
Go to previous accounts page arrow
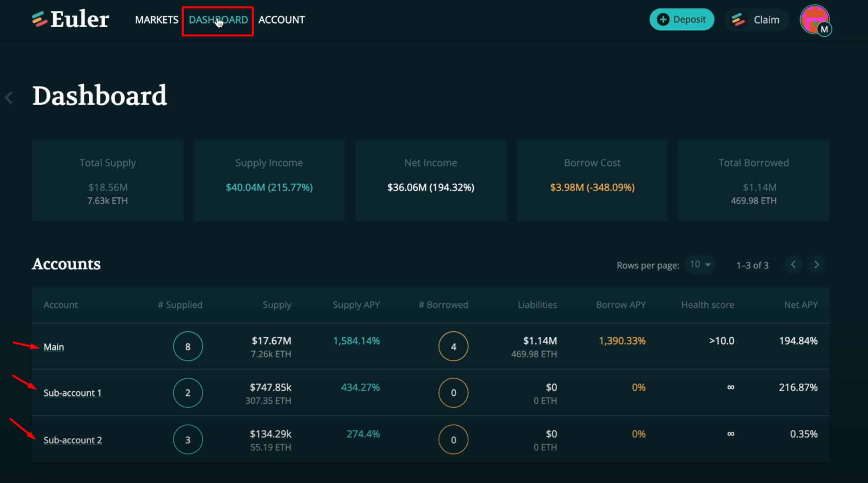793,265
